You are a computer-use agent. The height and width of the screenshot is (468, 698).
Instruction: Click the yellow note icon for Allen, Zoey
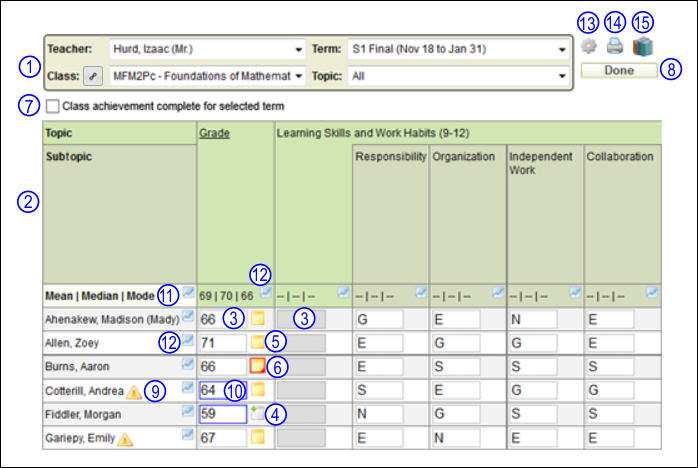pyautogui.click(x=257, y=343)
